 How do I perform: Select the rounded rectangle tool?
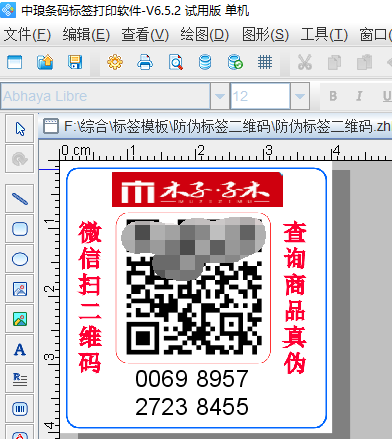click(20, 229)
